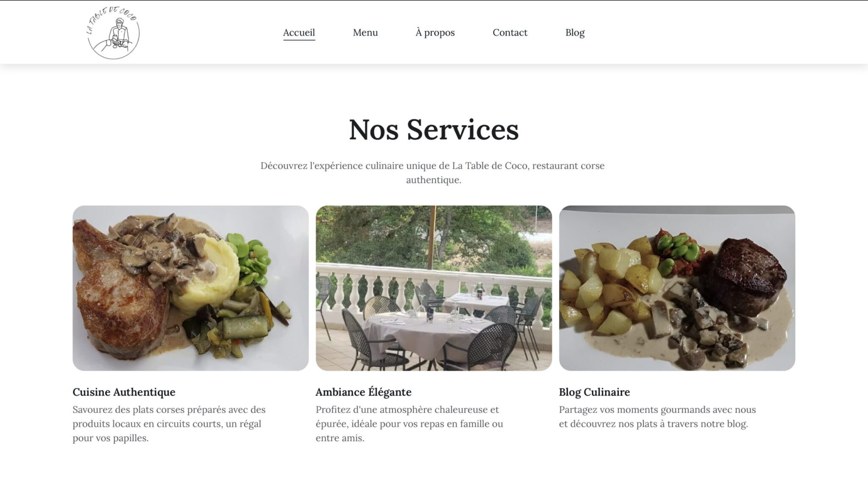Click the La Table de Coco logo
868x479 pixels.
(x=113, y=33)
